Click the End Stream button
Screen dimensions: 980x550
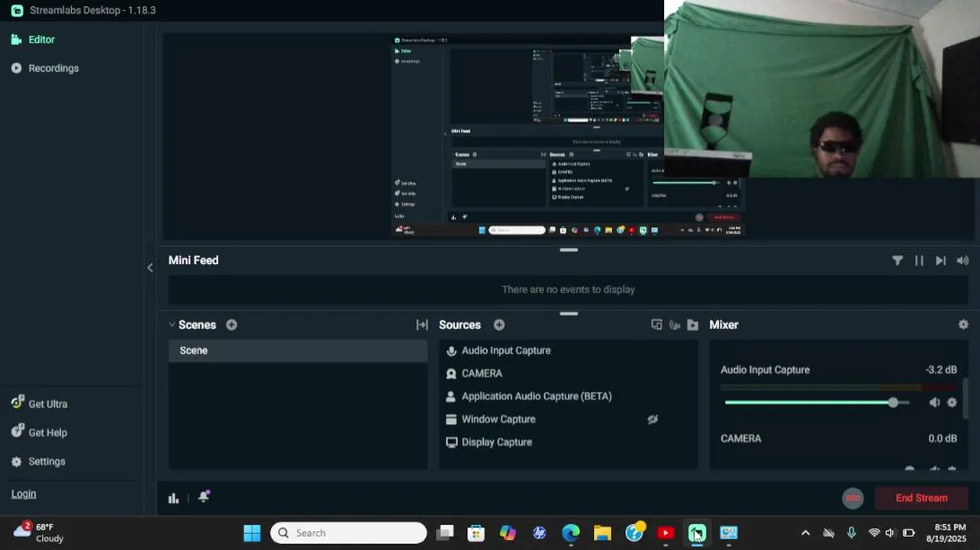921,498
